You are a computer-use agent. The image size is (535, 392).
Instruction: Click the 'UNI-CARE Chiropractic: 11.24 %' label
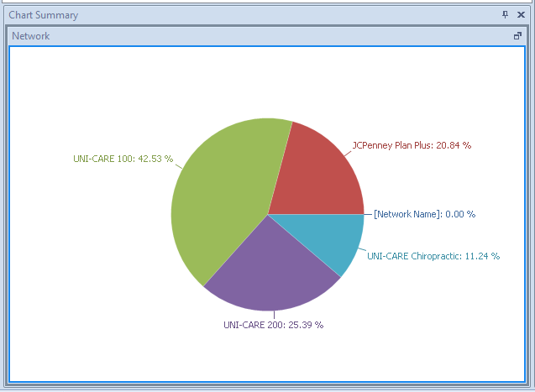click(433, 256)
